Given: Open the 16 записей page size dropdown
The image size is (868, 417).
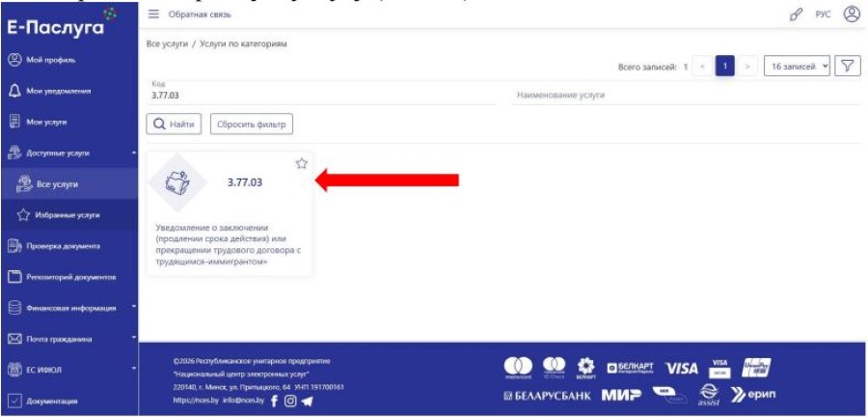Looking at the screenshot, I should coord(797,66).
